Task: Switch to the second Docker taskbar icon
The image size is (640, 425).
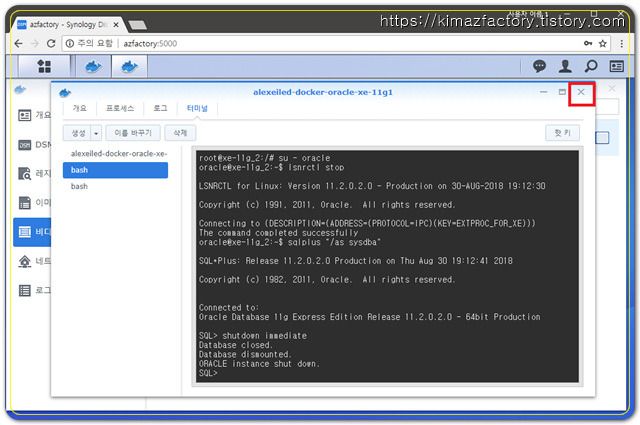Action: click(x=129, y=66)
